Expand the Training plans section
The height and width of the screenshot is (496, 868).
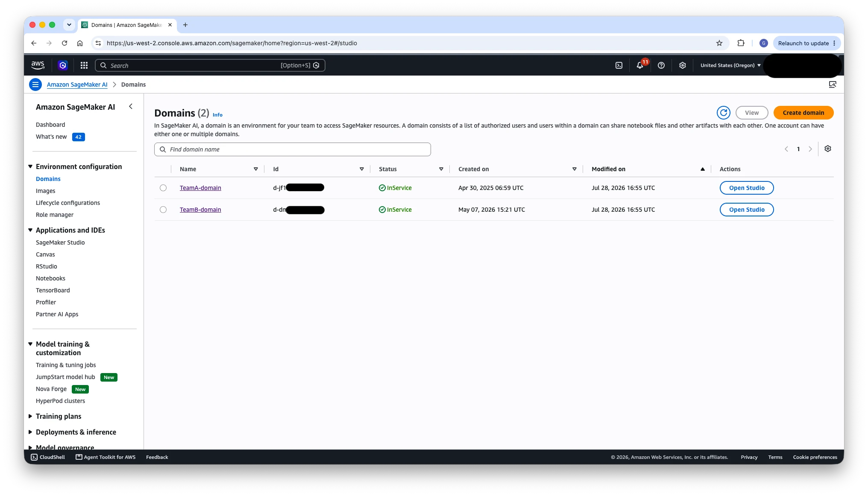tap(30, 416)
